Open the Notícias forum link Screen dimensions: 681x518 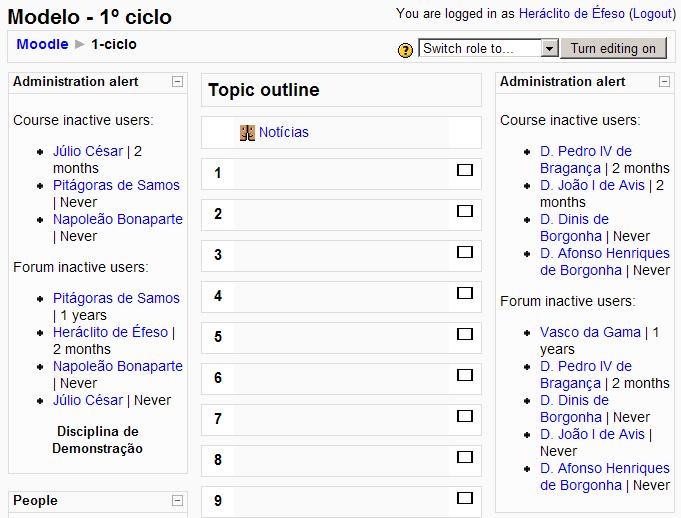pyautogui.click(x=284, y=132)
